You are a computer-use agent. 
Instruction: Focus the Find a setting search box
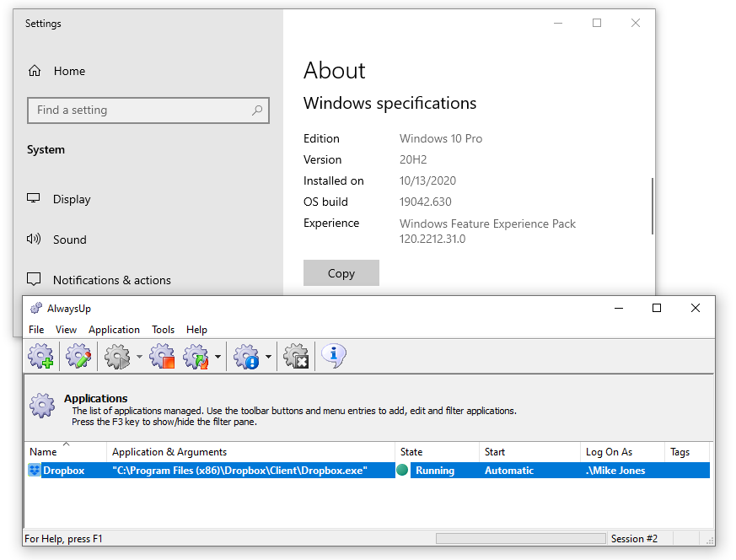(148, 110)
